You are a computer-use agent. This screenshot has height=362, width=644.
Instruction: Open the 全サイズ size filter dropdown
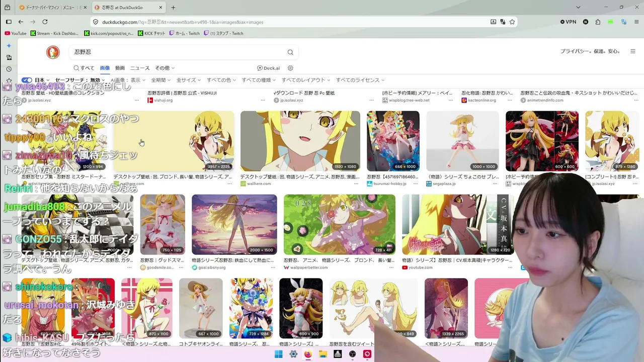189,80
